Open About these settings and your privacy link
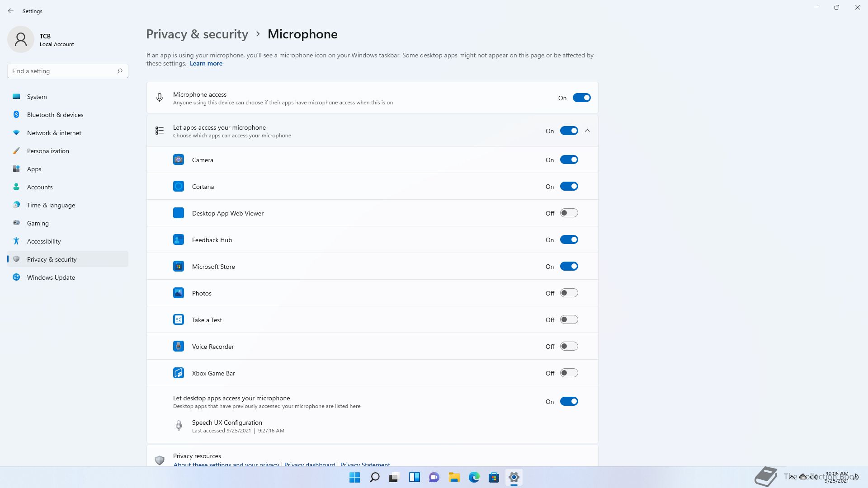The image size is (868, 488). pyautogui.click(x=226, y=464)
